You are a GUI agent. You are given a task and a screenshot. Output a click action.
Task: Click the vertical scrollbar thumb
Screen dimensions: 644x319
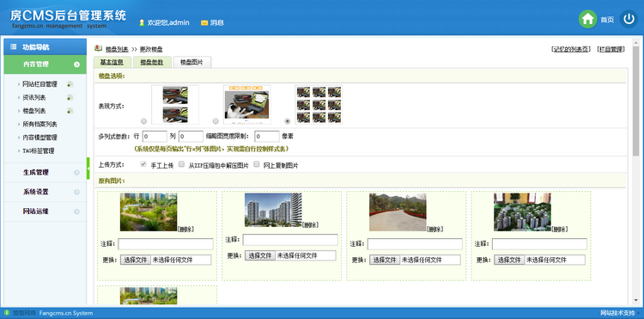635,101
